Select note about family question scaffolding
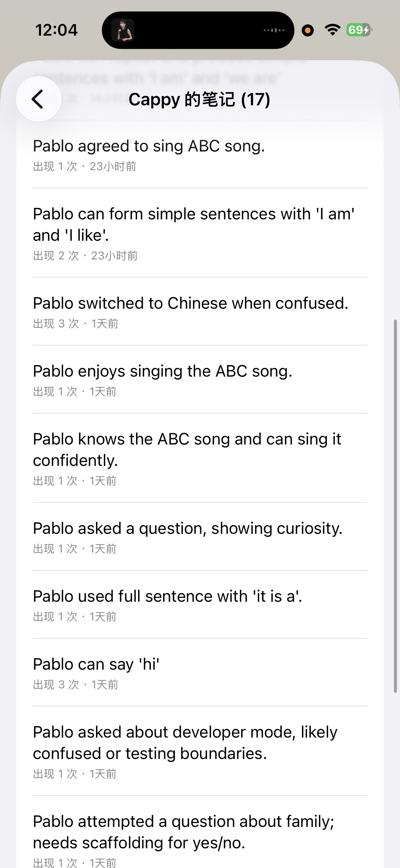400x868 pixels. pos(200,833)
